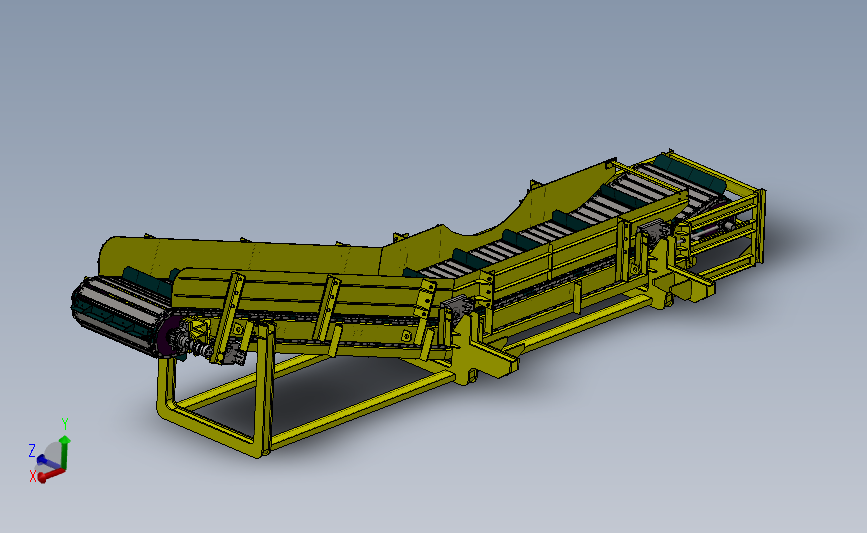Click the red X axis arrow of the triad
867x533 pixels.
[x=51, y=475]
